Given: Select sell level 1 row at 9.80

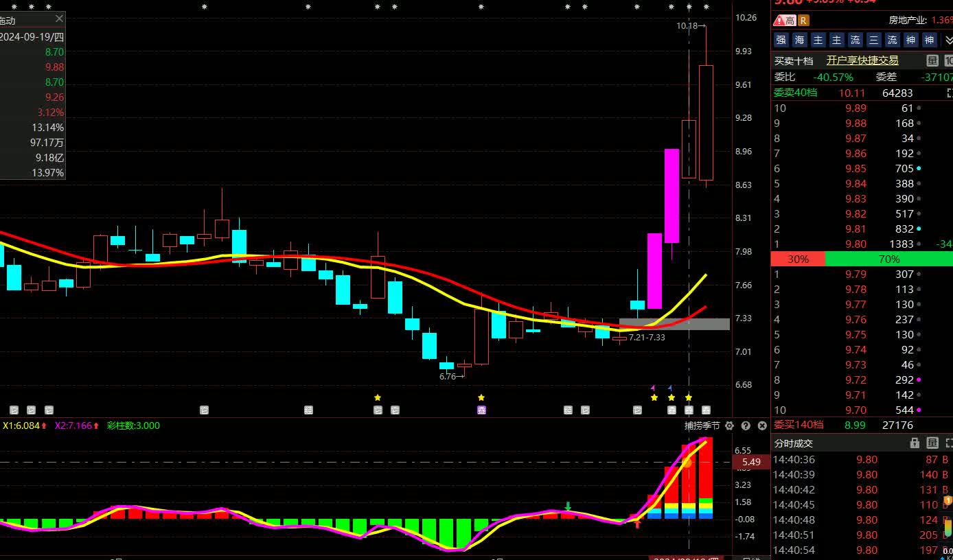Looking at the screenshot, I should pos(862,244).
